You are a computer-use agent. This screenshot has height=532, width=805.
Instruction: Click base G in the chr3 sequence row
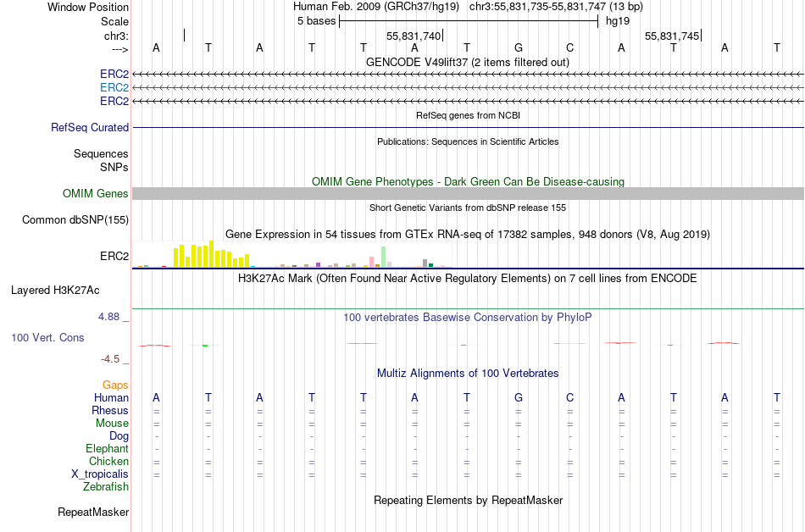coord(519,47)
